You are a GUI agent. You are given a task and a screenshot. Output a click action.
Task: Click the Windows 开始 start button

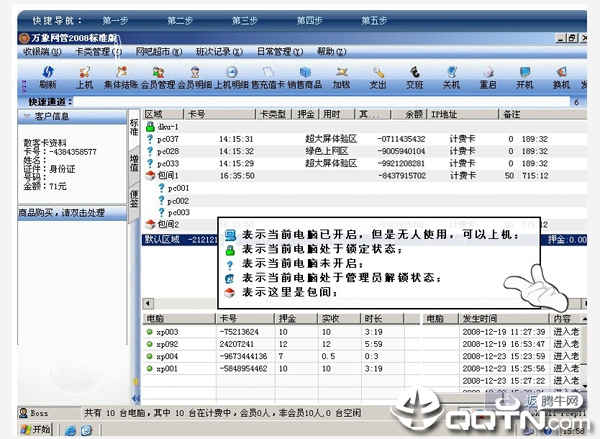pos(36,430)
